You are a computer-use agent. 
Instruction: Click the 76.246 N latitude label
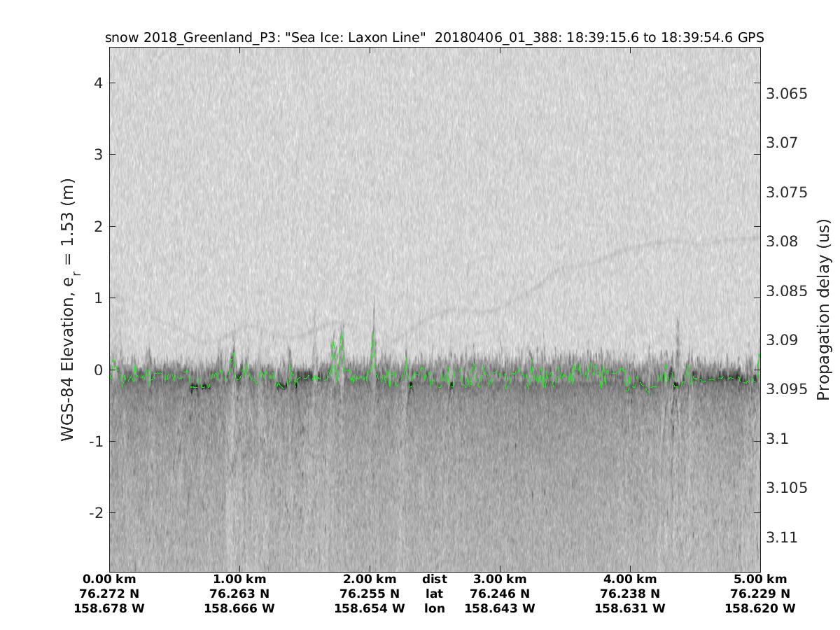500,594
